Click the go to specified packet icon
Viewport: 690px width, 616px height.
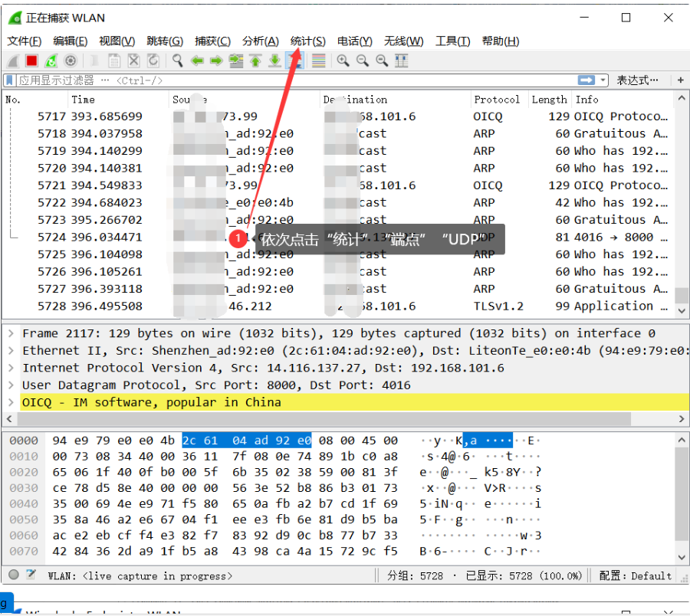click(x=236, y=61)
